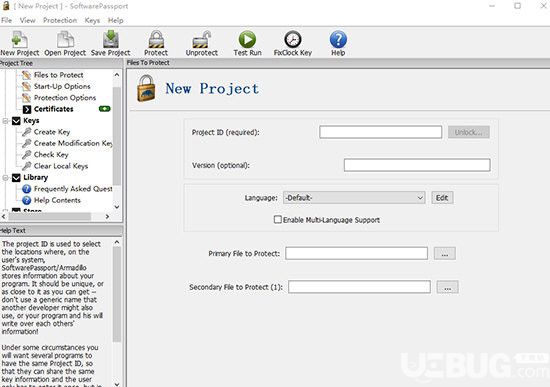Click the Primary File to Protect field

pos(356,253)
